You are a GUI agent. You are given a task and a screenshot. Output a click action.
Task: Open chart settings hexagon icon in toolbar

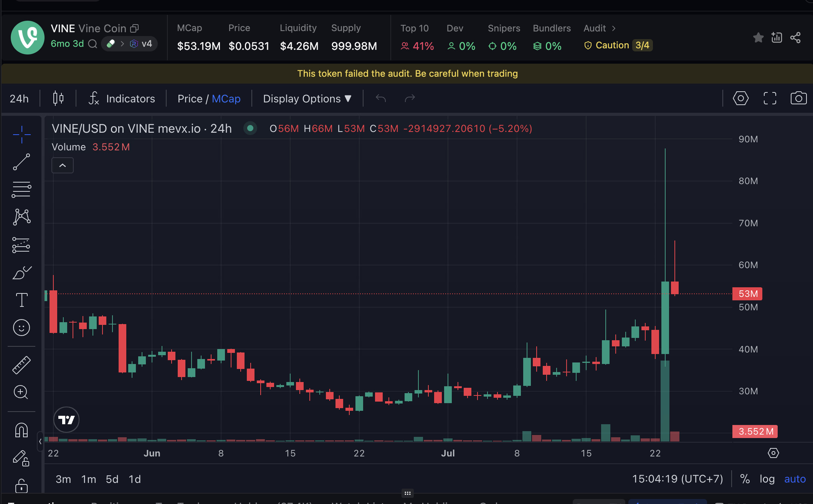pos(740,98)
